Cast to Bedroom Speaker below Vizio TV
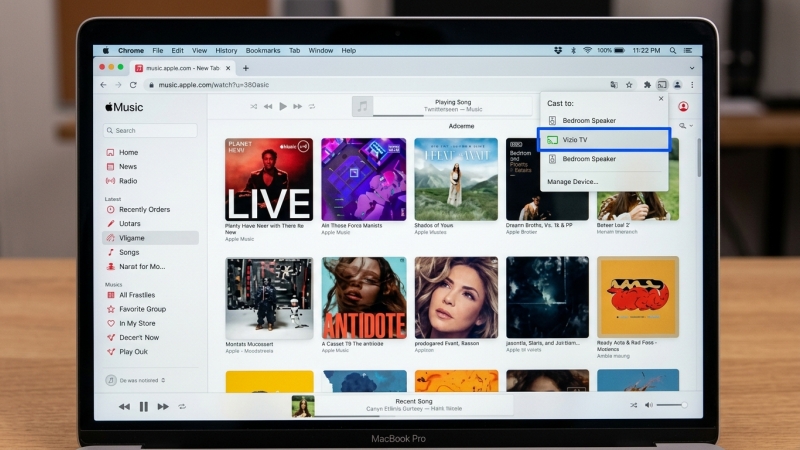Viewport: 800px width, 450px height. pos(604,159)
